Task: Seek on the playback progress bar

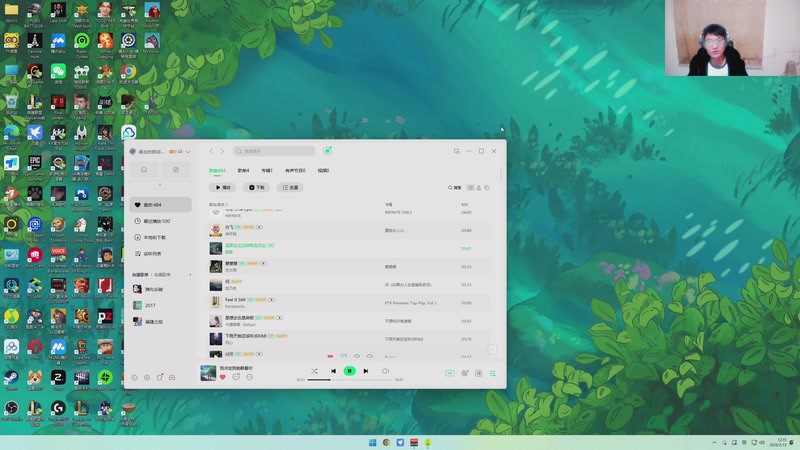Action: (x=349, y=380)
